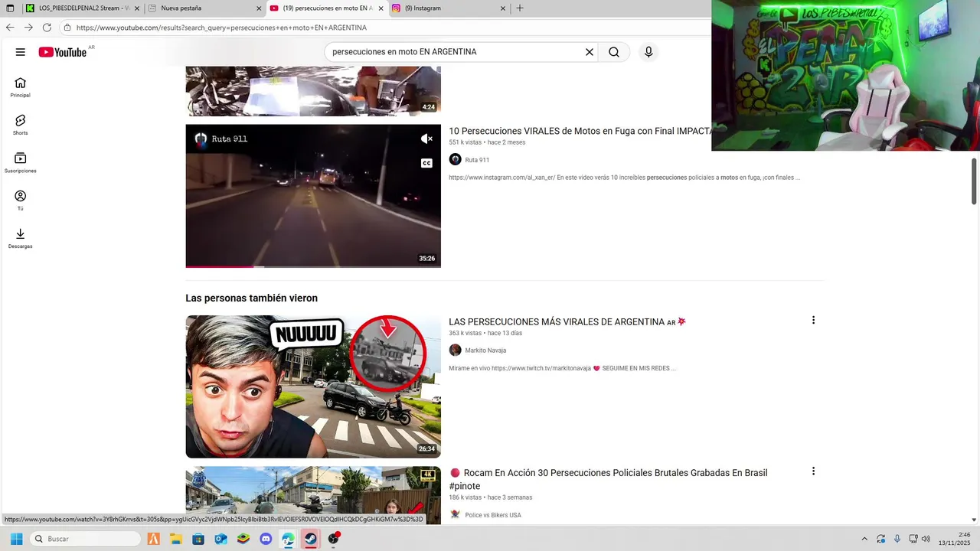This screenshot has height=551, width=980.
Task: Open the YouTube hamburger guide menu
Action: (21, 52)
